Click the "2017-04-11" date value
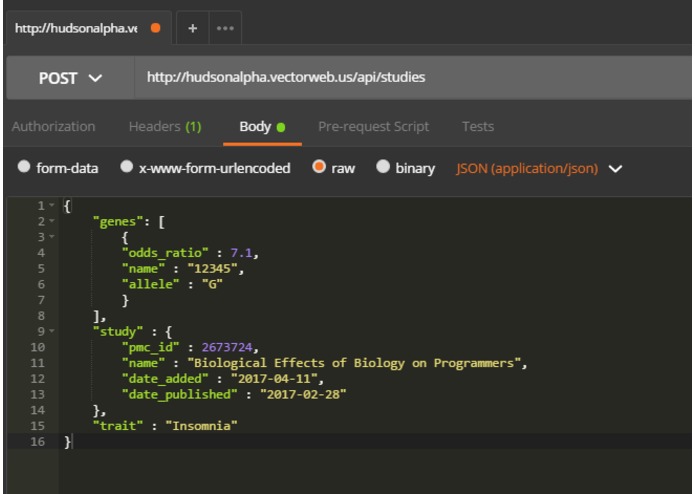The width and height of the screenshot is (695, 494). pos(274,378)
